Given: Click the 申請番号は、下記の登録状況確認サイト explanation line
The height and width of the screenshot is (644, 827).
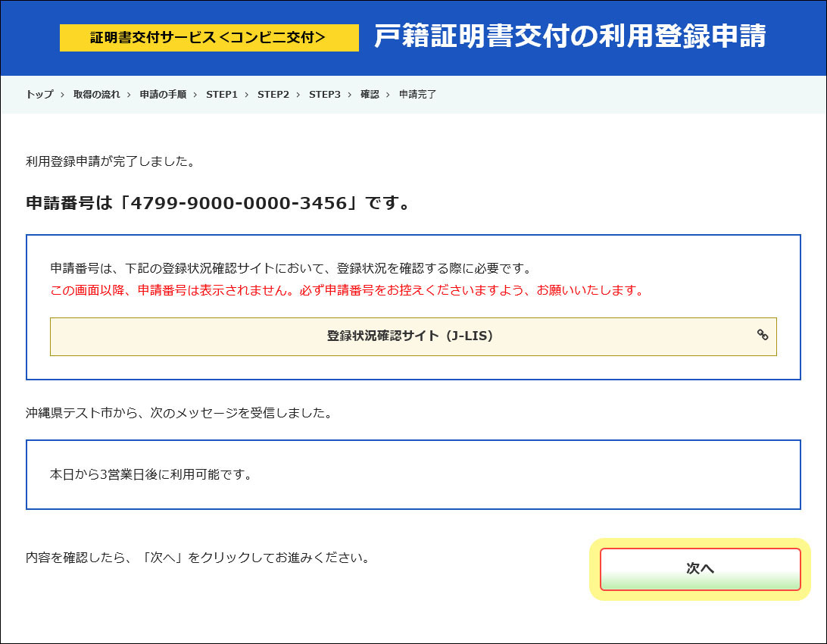Looking at the screenshot, I should click(x=291, y=268).
